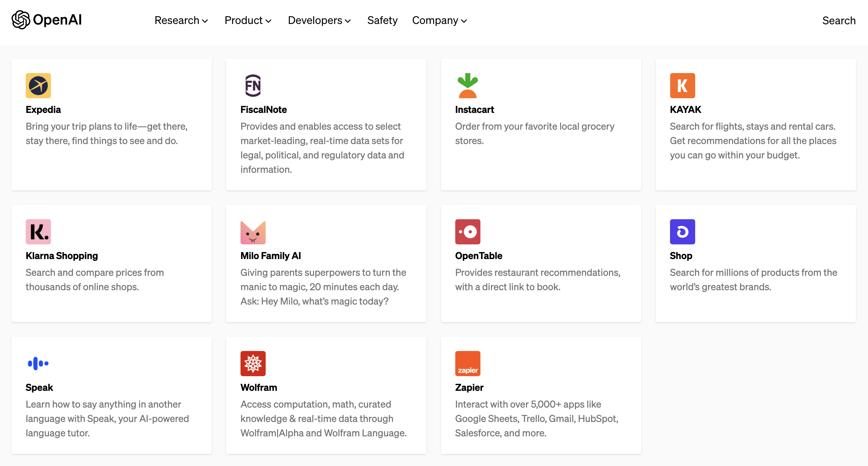Screen dimensions: 868x466
Task: Click the Zapier orange icon
Action: coord(468,364)
